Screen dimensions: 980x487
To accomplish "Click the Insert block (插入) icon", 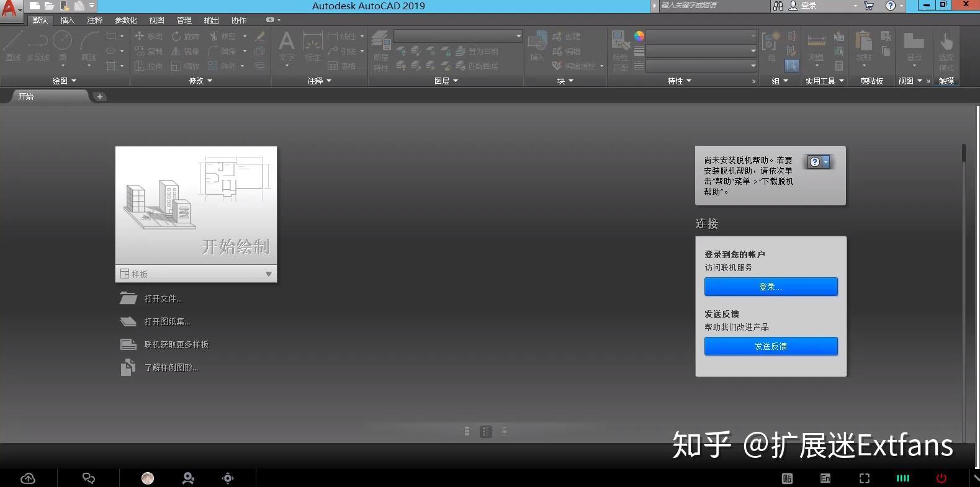I will click(537, 47).
